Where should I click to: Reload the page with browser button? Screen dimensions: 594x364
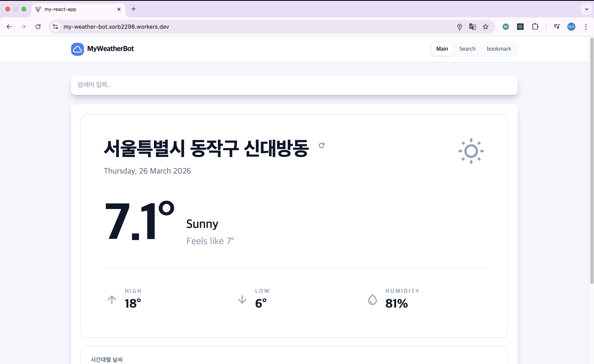pos(38,27)
